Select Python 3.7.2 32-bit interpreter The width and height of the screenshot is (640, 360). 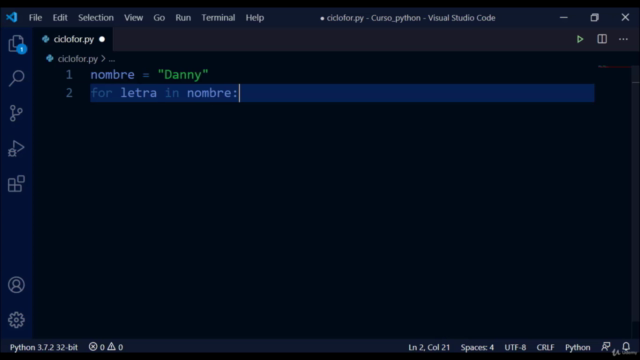coord(44,347)
